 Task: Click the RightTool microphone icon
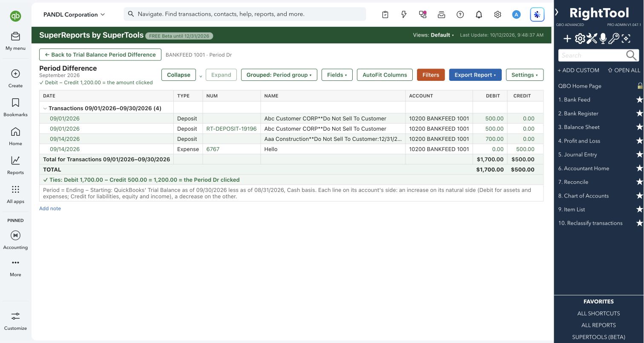(603, 39)
